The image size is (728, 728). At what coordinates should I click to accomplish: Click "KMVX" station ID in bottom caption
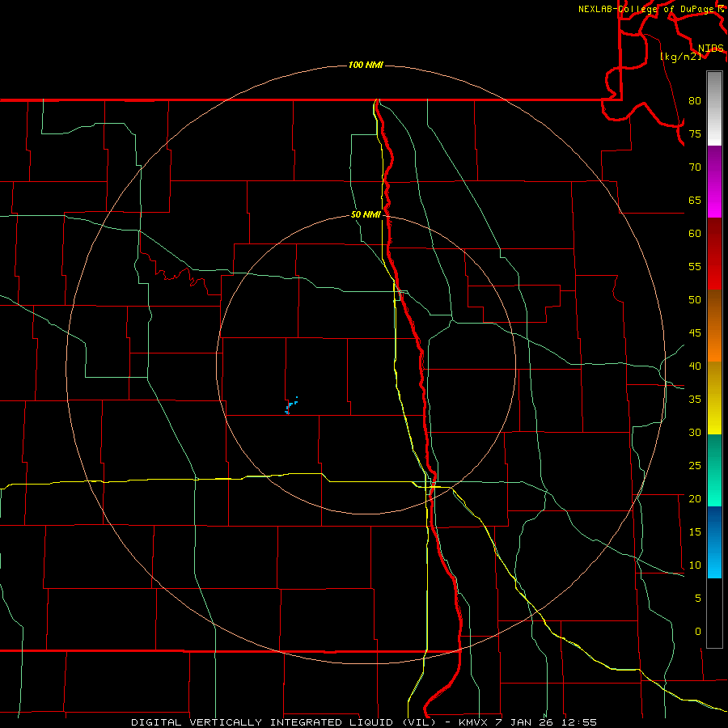click(x=474, y=722)
